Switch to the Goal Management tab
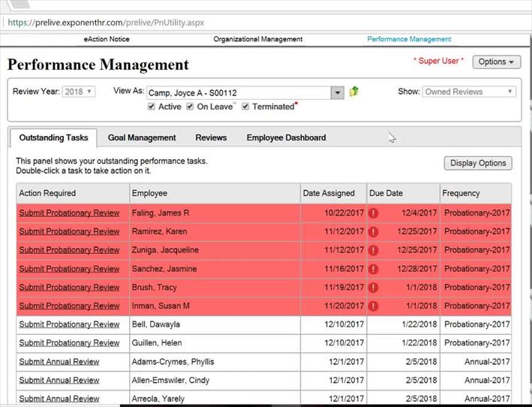Image resolution: width=532 pixels, height=407 pixels. pos(142,137)
